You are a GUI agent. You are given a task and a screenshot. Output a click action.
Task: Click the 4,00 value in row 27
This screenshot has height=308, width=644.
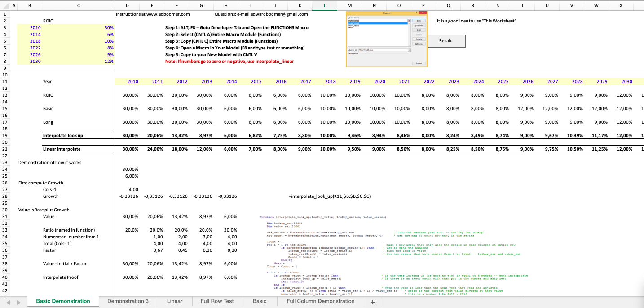(127, 189)
